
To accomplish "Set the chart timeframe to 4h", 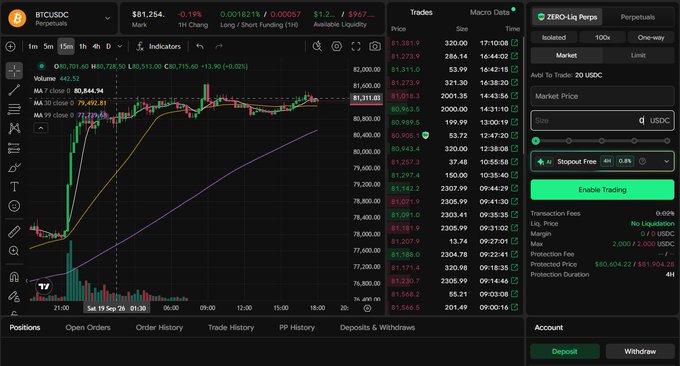I will coord(96,46).
